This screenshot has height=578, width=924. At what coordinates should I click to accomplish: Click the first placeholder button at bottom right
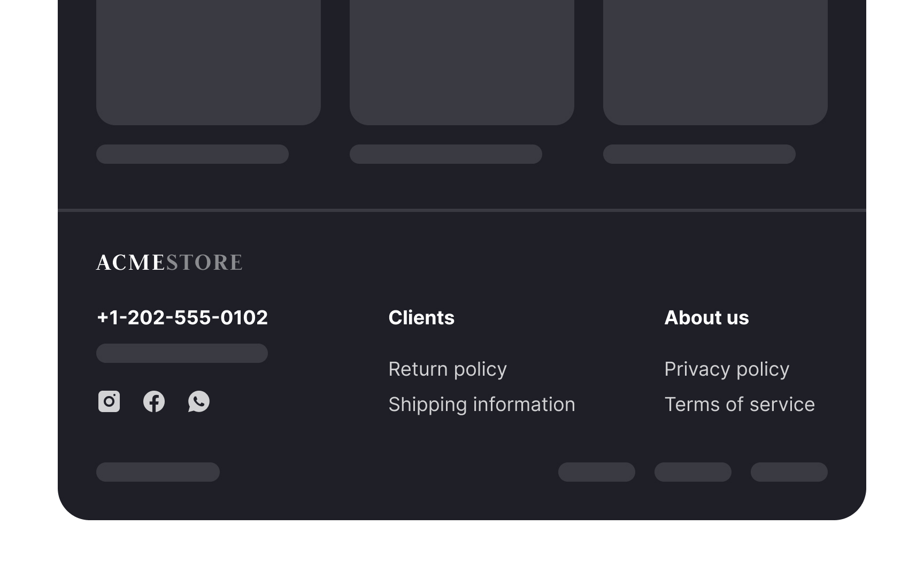tap(596, 472)
